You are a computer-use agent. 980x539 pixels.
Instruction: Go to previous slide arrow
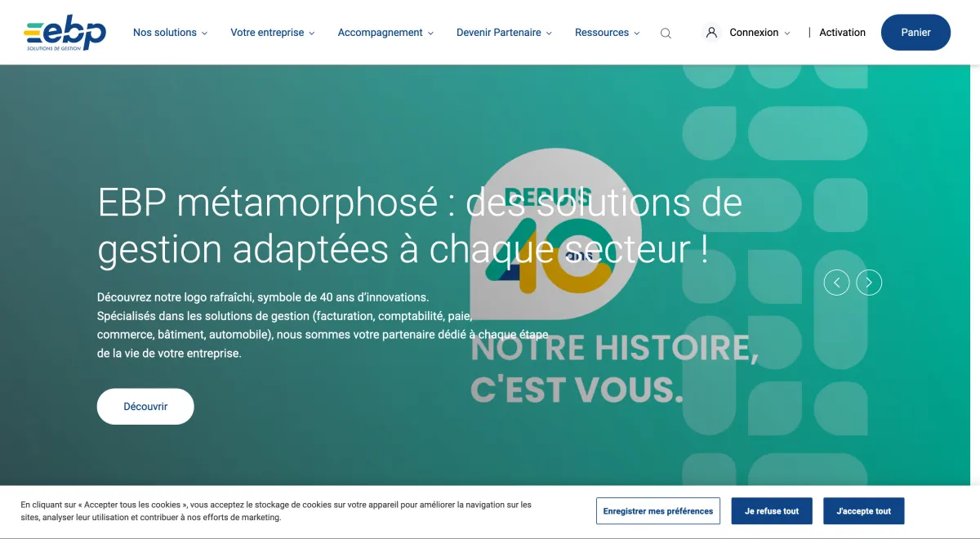point(836,283)
